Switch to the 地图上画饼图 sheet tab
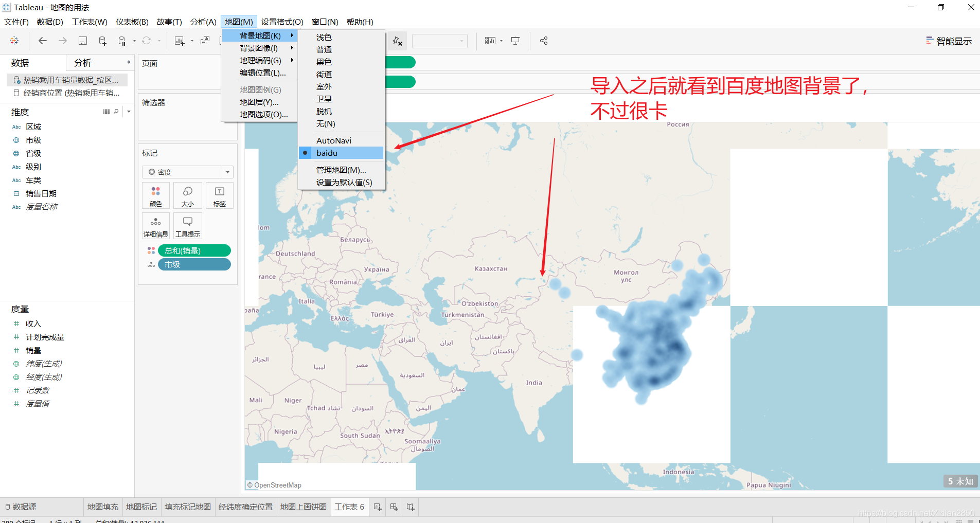The width and height of the screenshot is (980, 523). (304, 507)
